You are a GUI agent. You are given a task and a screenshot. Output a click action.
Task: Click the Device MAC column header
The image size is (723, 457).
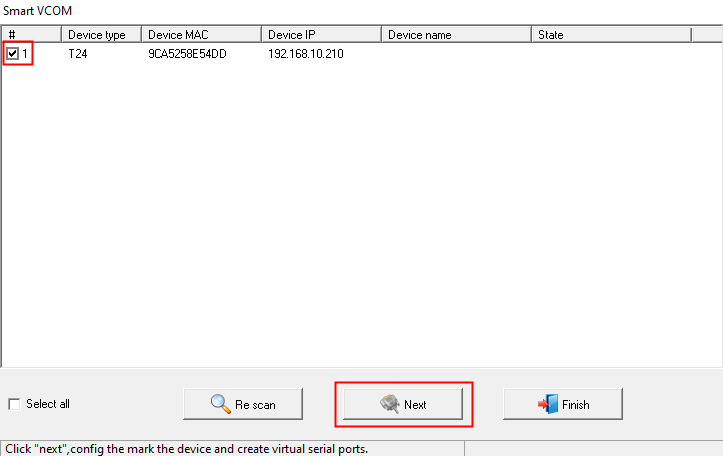(x=200, y=35)
